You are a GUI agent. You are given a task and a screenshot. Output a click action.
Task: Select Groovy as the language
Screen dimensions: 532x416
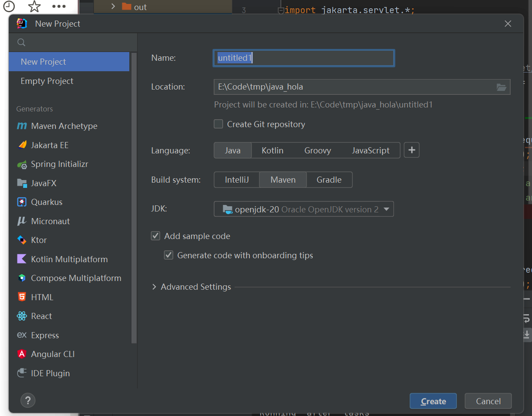pyautogui.click(x=318, y=150)
